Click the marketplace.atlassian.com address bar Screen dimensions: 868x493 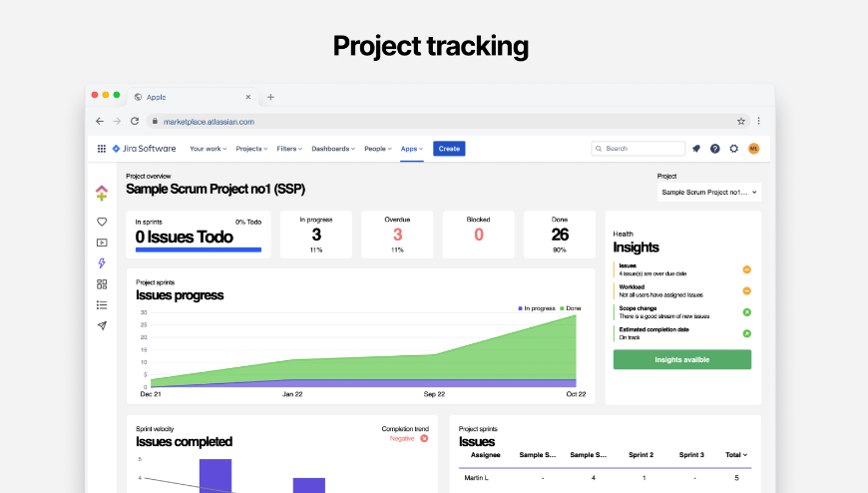click(x=447, y=122)
